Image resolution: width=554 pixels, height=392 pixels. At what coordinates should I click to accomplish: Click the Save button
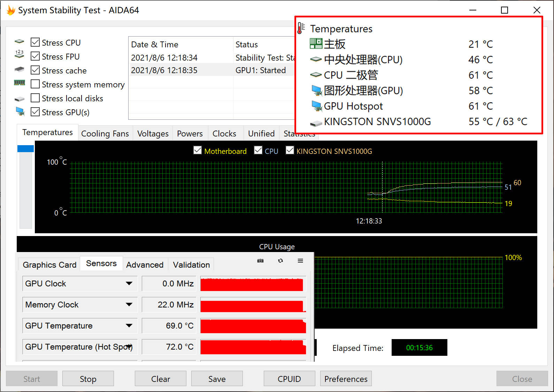coord(217,378)
